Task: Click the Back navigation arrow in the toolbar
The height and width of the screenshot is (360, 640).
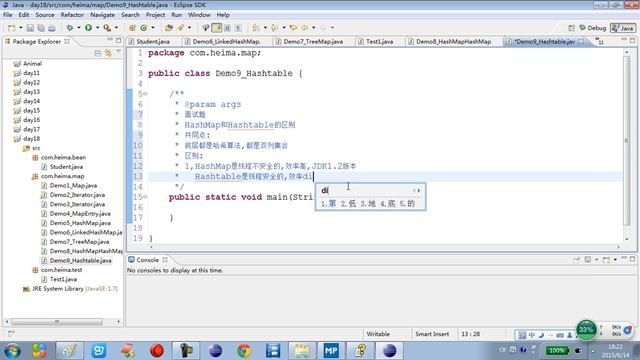Action: [304, 28]
